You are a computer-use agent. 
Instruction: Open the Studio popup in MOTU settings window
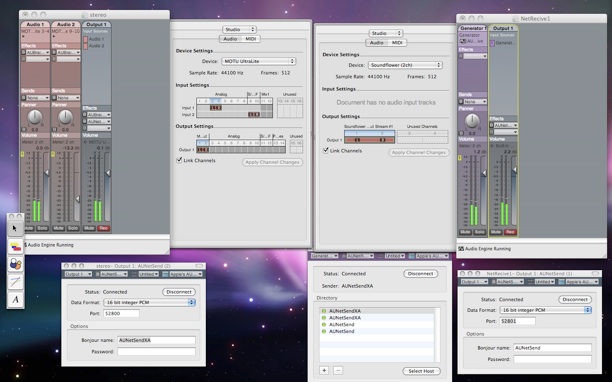239,29
